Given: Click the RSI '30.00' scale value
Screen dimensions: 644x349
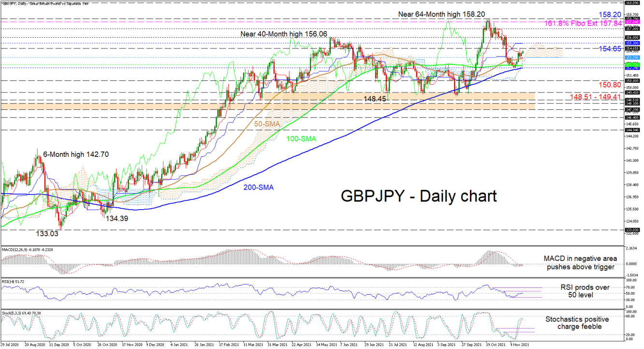Looking at the screenshot, I should (x=630, y=300).
